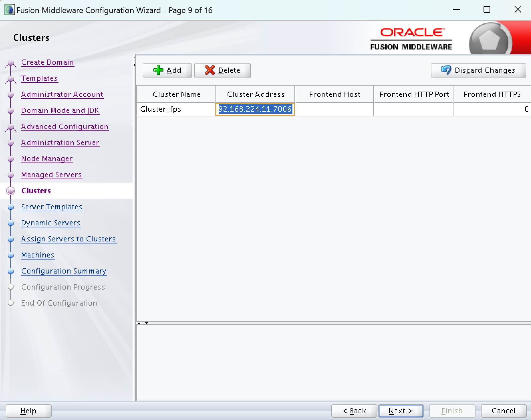Screen dimensions: 531x420
Task: Open the Configuration Summary step
Action: pos(64,271)
